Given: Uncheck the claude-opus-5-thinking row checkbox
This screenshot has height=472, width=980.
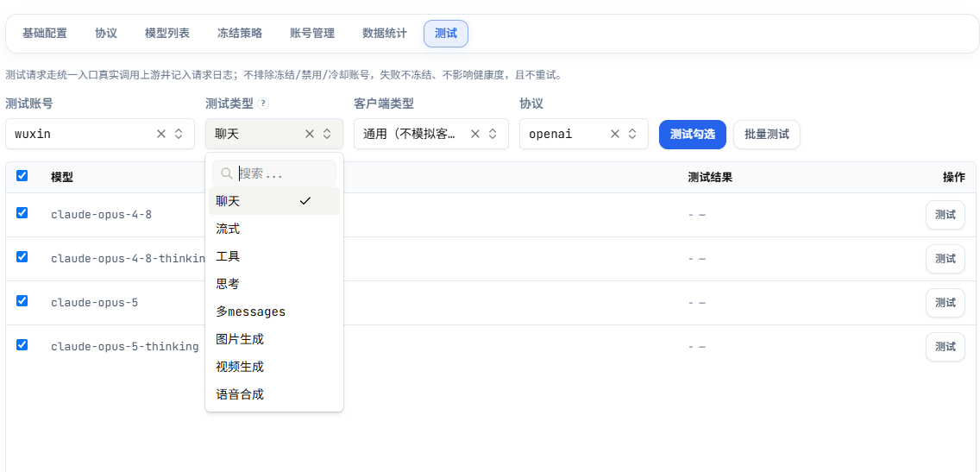Looking at the screenshot, I should [22, 344].
